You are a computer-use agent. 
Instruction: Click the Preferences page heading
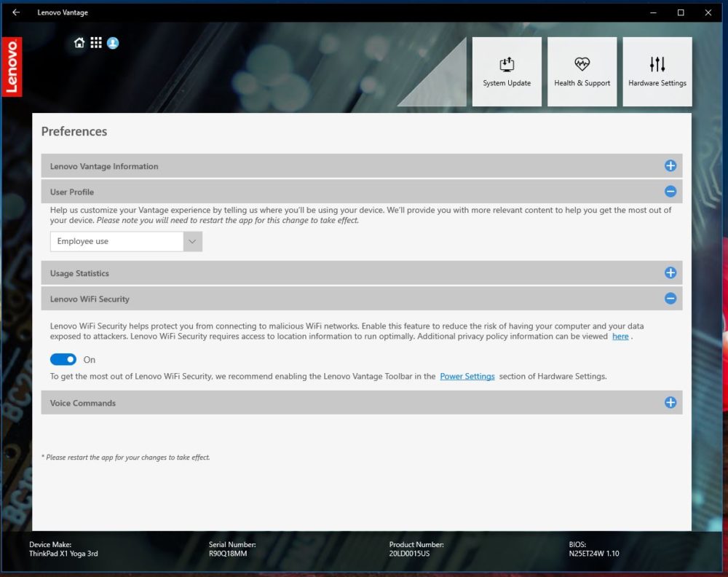(74, 131)
